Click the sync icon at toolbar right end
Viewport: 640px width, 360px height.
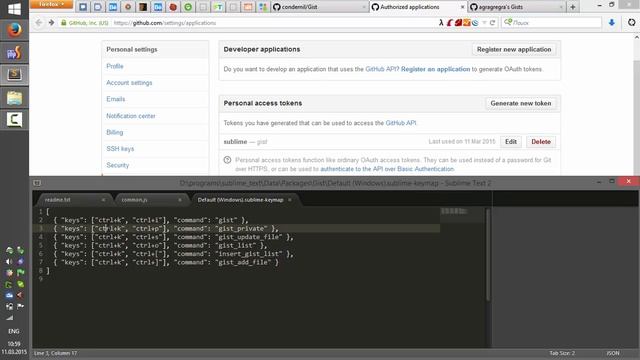(631, 22)
